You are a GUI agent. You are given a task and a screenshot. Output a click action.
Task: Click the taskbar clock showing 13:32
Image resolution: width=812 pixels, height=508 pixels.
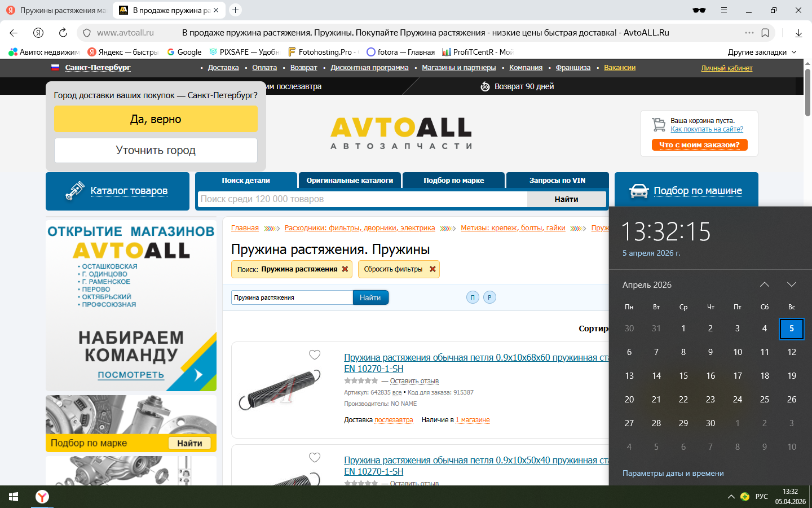point(790,497)
